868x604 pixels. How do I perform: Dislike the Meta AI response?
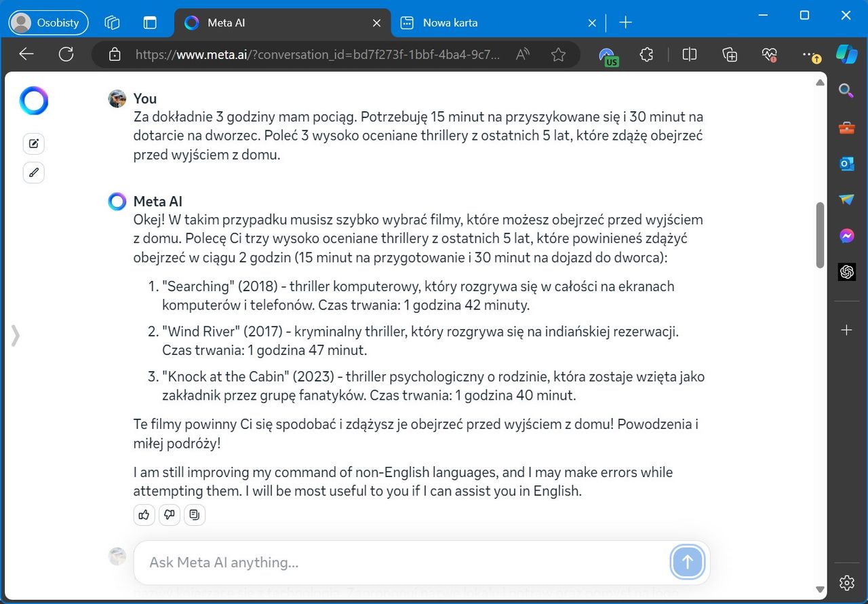[169, 515]
